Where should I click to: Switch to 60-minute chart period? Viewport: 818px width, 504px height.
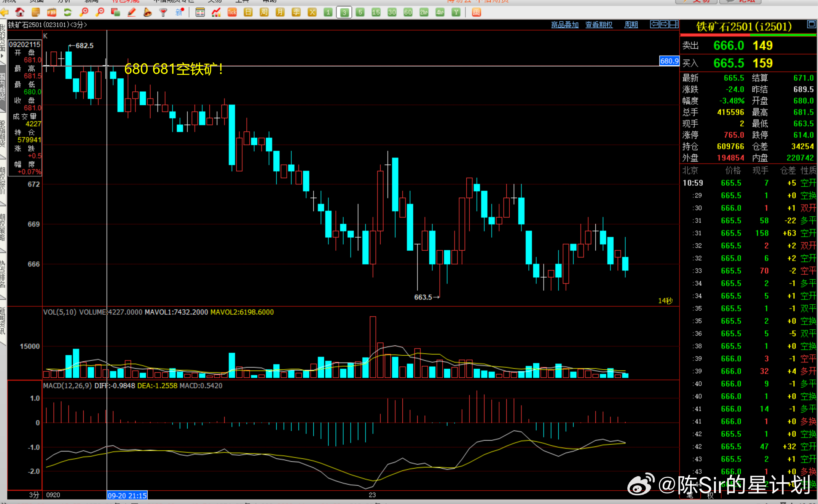click(x=408, y=12)
